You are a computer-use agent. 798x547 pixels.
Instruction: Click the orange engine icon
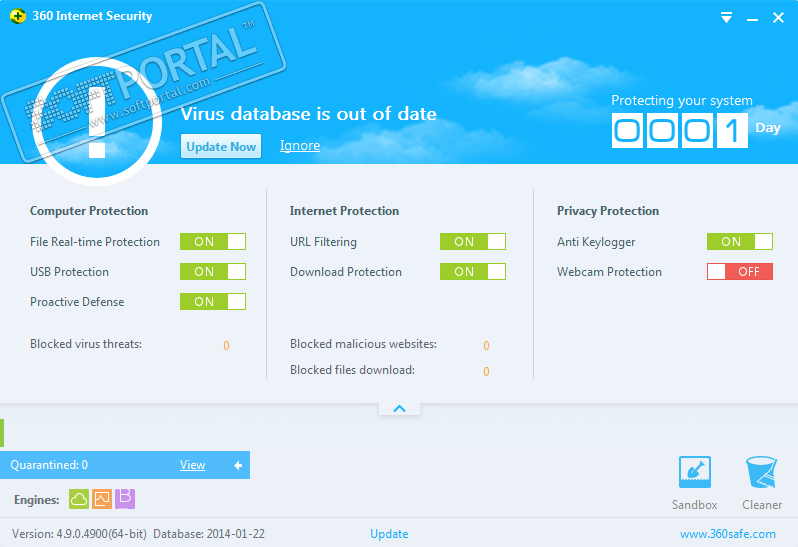click(x=102, y=499)
